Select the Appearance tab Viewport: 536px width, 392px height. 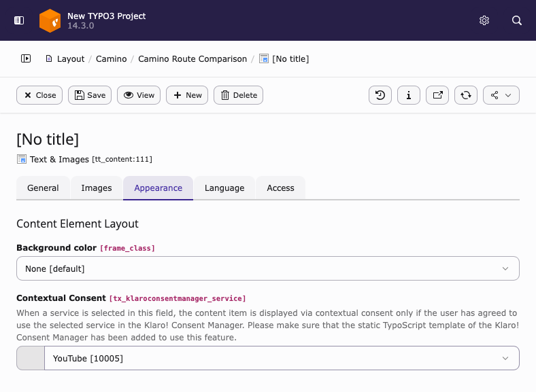tap(158, 188)
